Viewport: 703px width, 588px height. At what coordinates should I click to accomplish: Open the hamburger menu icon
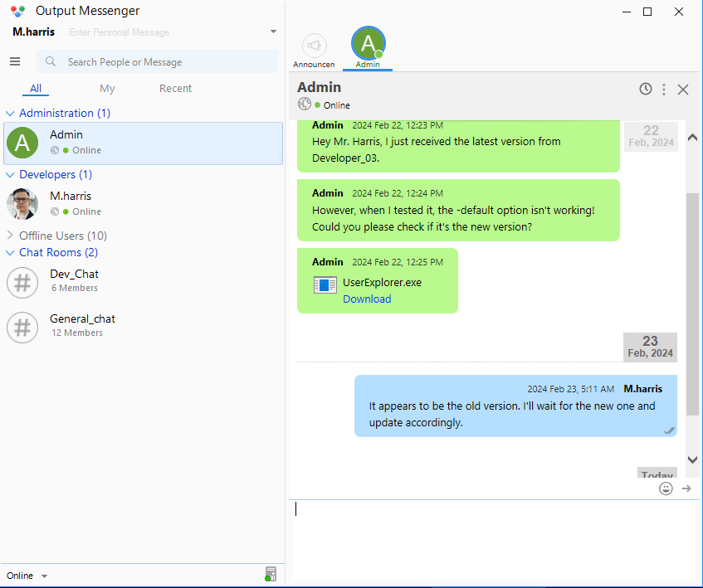coord(14,61)
